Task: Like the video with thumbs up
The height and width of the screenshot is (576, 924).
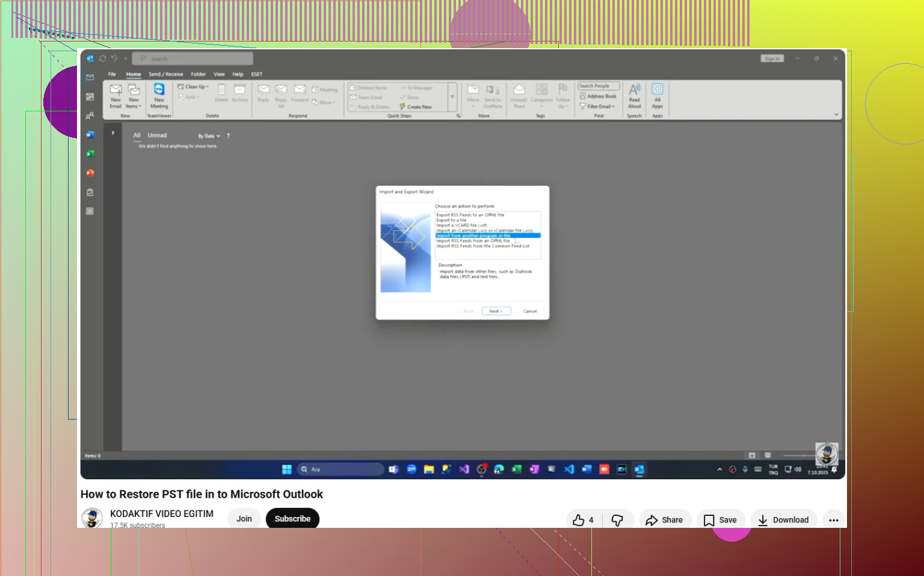Action: 583,520
